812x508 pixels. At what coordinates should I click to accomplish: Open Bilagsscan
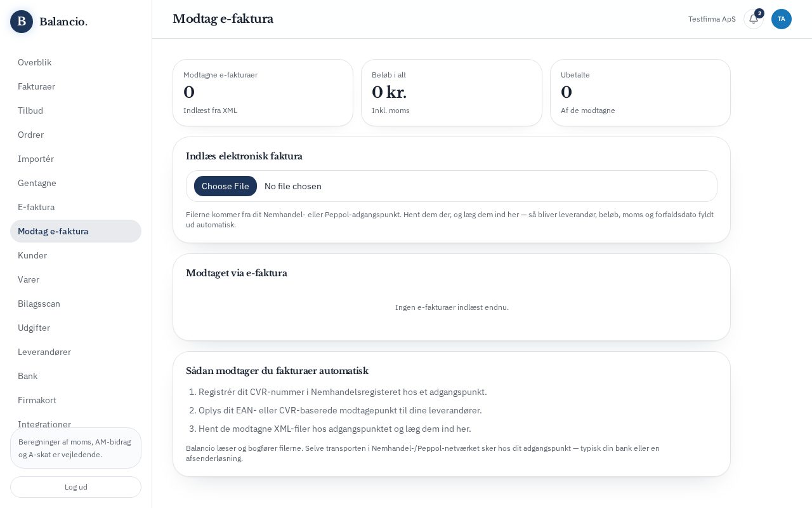[x=75, y=304]
